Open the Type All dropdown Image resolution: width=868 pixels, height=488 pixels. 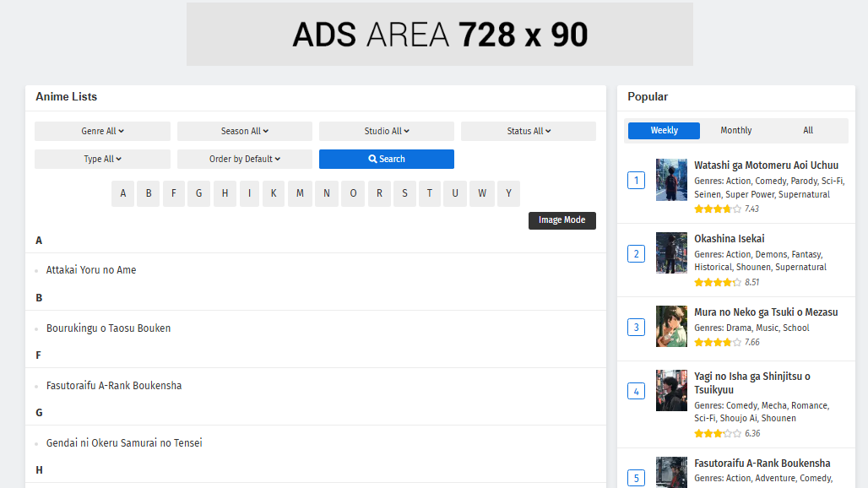(102, 159)
